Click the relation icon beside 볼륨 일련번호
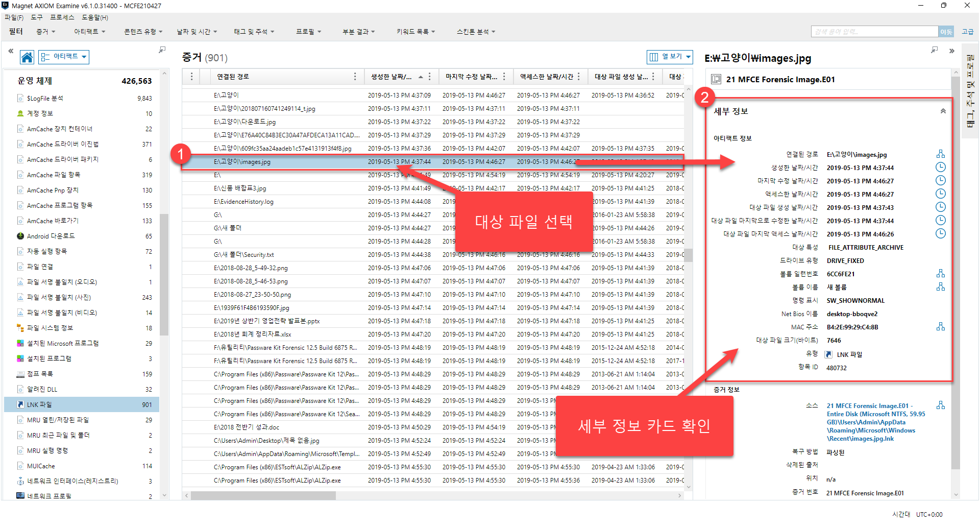The image size is (980, 527). [940, 274]
